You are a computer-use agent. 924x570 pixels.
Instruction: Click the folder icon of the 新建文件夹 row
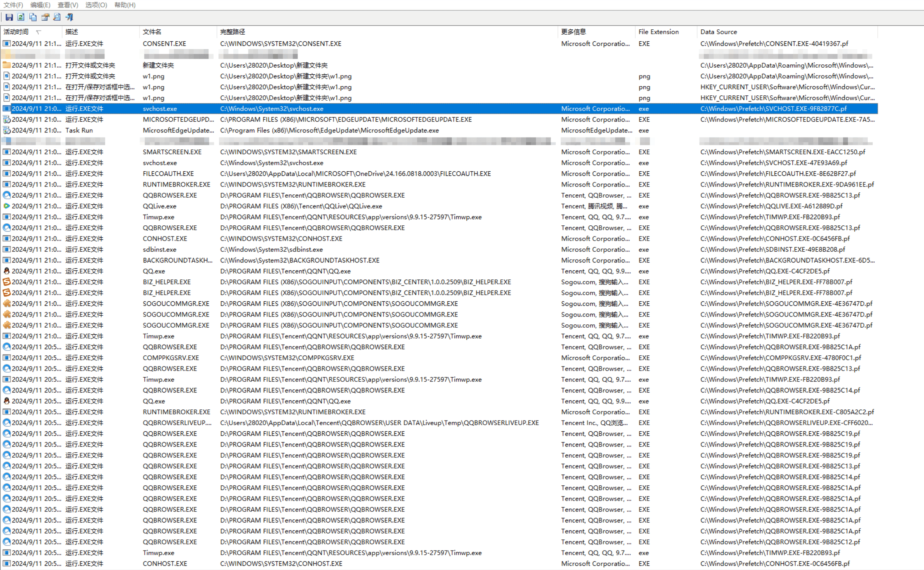pyautogui.click(x=7, y=65)
